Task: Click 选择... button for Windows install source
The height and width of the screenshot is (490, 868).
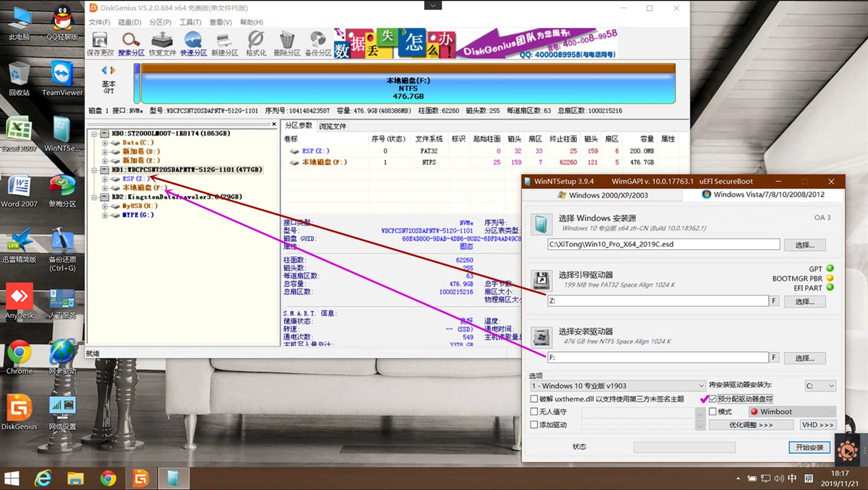Action: click(x=805, y=245)
